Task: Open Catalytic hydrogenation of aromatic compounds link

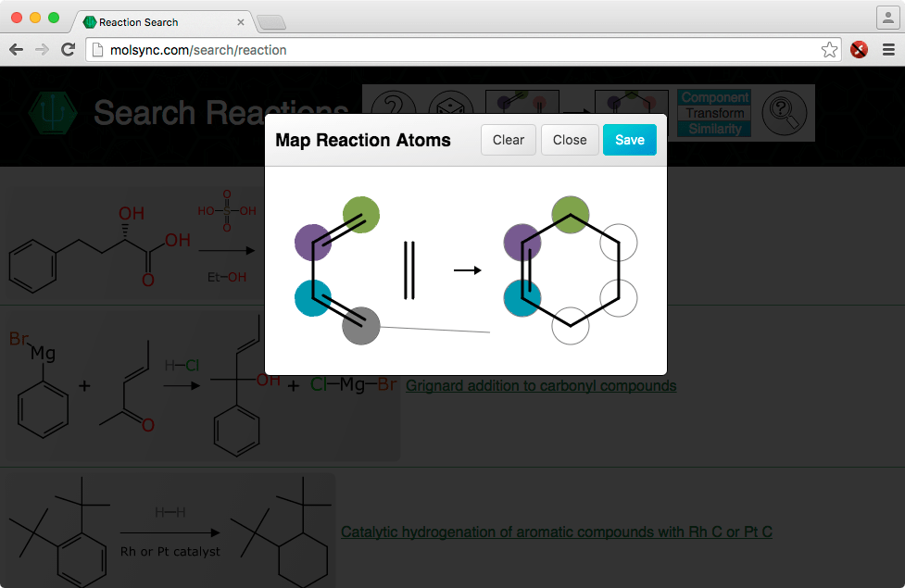Action: pos(556,532)
